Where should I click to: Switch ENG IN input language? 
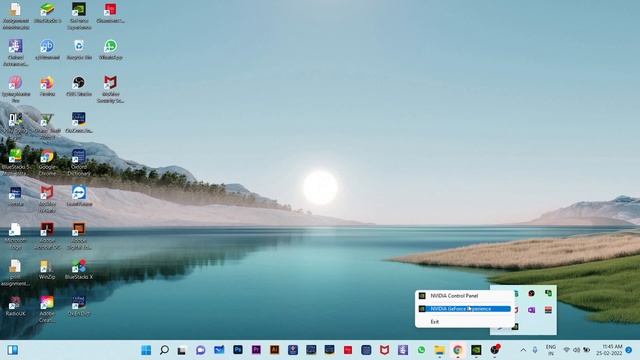pos(551,350)
